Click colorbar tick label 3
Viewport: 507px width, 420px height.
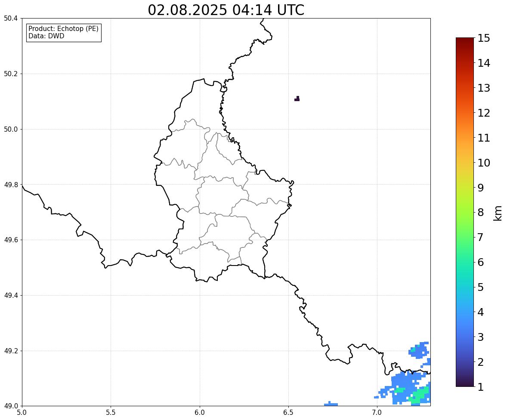pyautogui.click(x=481, y=337)
